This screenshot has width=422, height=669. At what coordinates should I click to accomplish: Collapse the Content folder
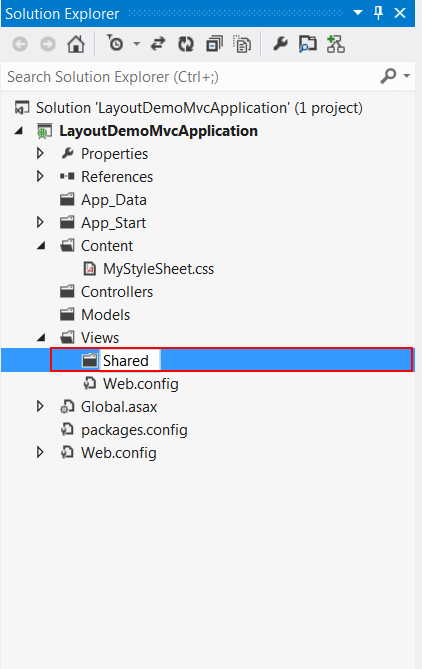[41, 246]
